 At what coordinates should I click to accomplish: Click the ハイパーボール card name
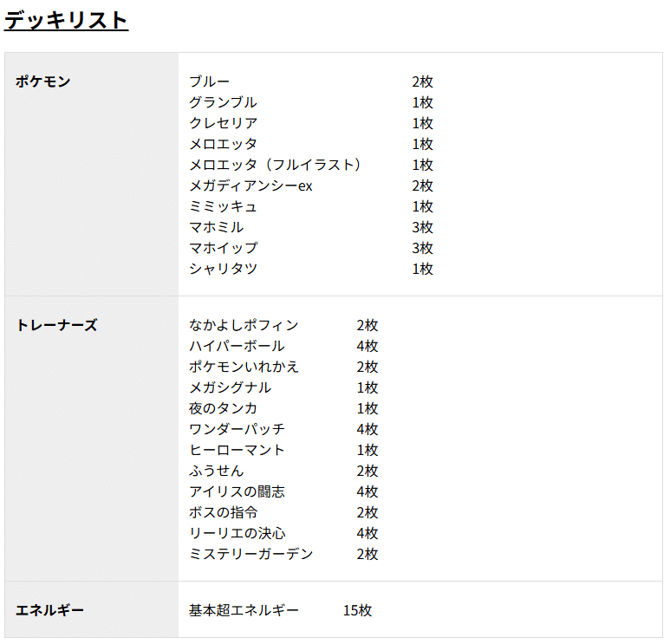[x=237, y=346]
